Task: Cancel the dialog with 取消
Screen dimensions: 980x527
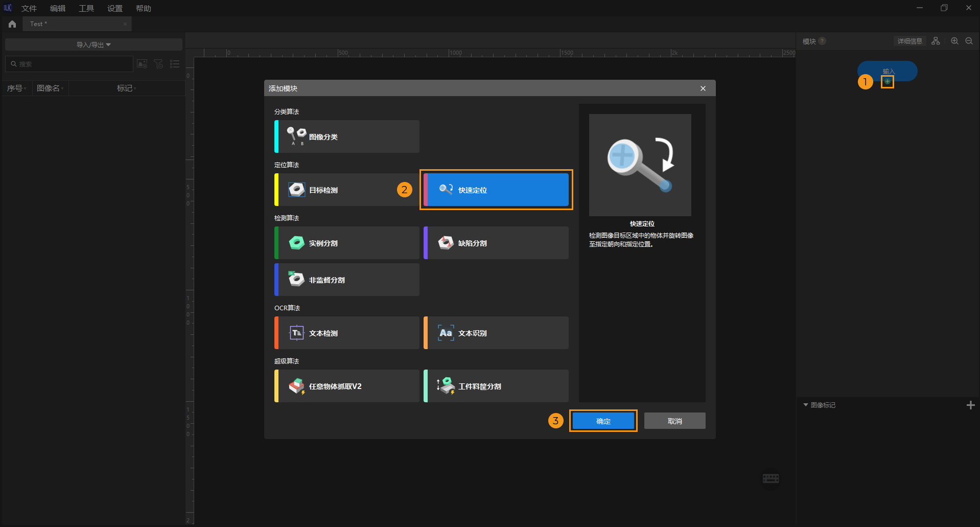Action: [x=675, y=421]
